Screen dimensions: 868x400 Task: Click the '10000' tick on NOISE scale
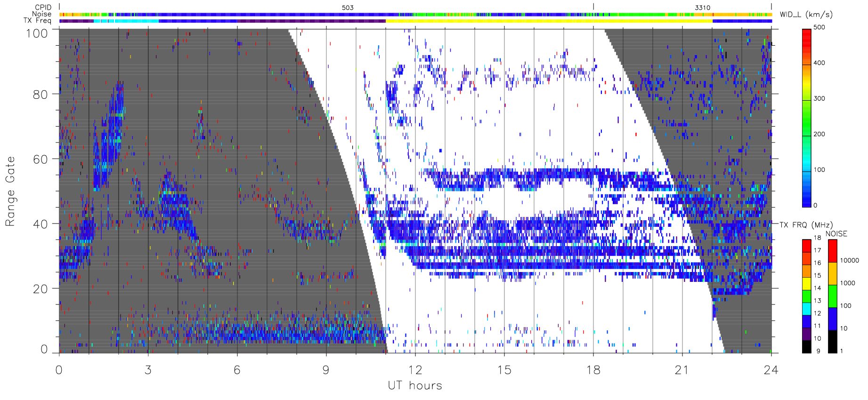click(x=849, y=260)
